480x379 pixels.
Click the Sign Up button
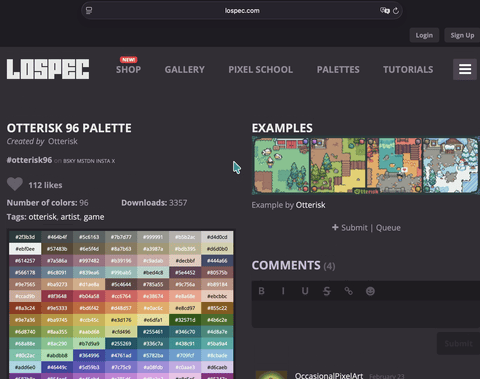462,35
